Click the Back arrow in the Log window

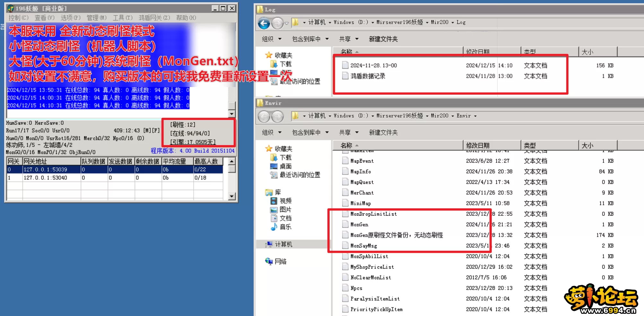(x=264, y=23)
